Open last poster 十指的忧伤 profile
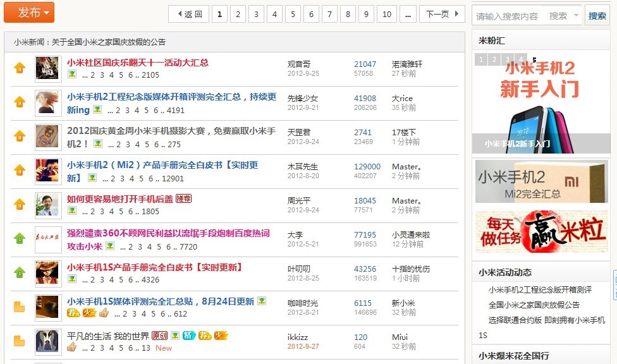The width and height of the screenshot is (617, 364). coord(411,269)
